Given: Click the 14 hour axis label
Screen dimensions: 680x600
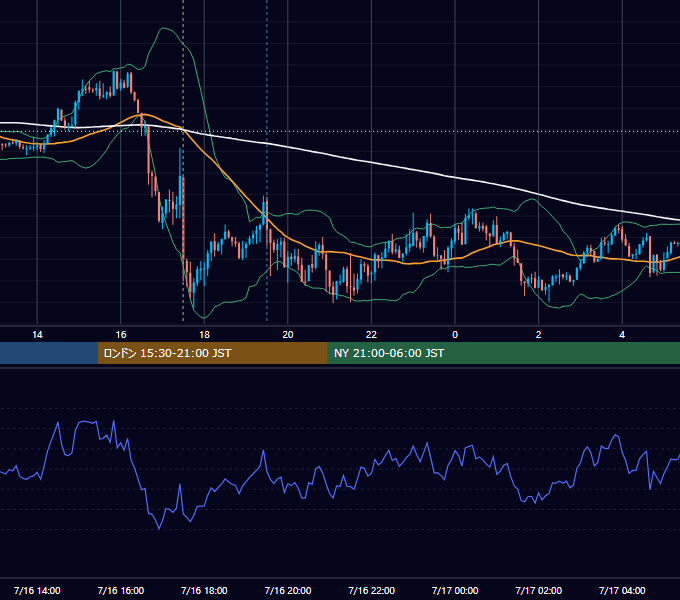Looking at the screenshot, I should [37, 335].
